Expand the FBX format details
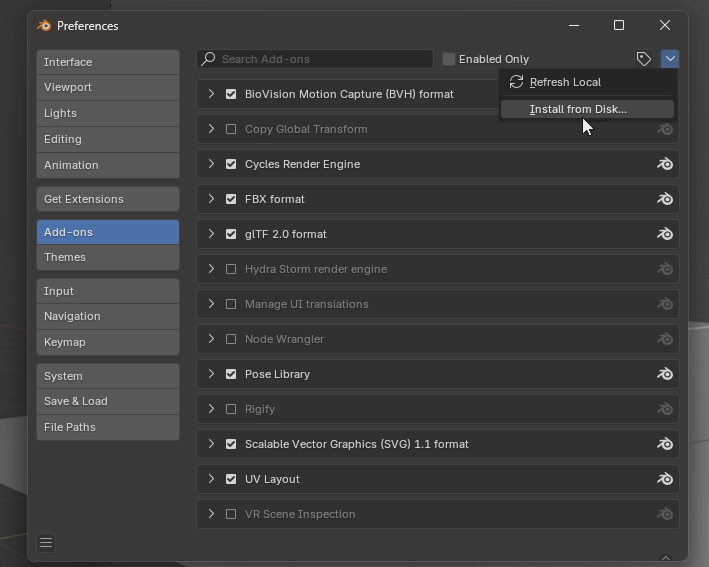This screenshot has width=709, height=567. 211,198
